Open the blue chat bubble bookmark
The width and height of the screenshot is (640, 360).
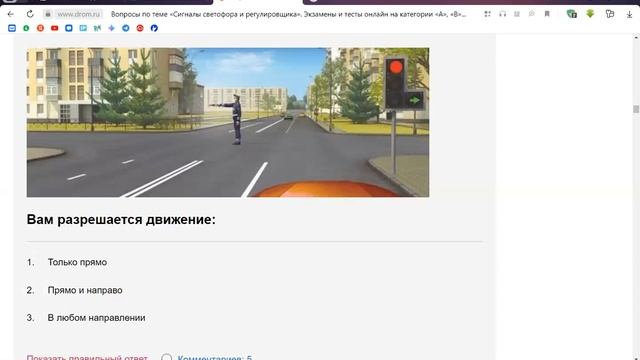click(x=69, y=28)
